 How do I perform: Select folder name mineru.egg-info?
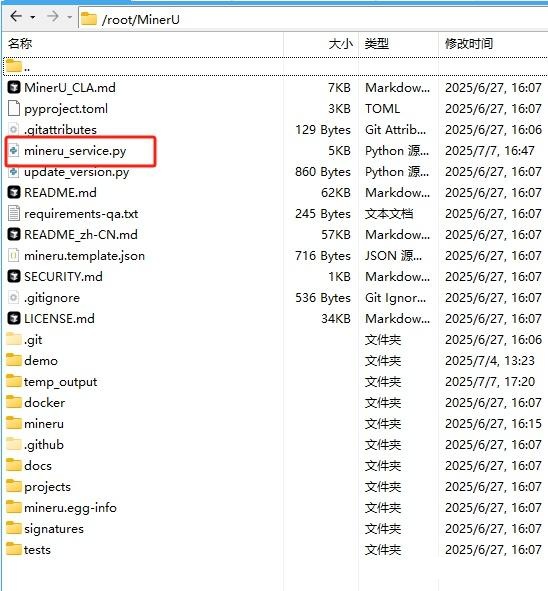click(70, 508)
